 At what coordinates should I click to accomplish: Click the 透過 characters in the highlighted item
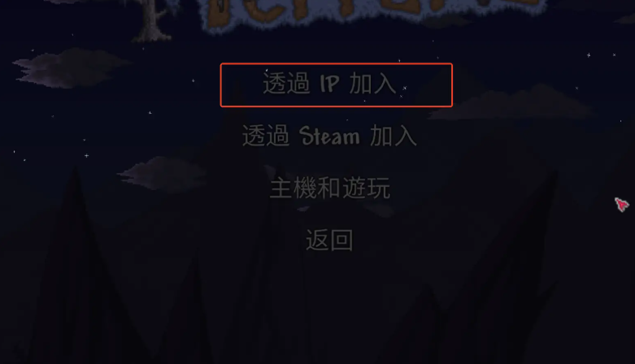tap(286, 84)
